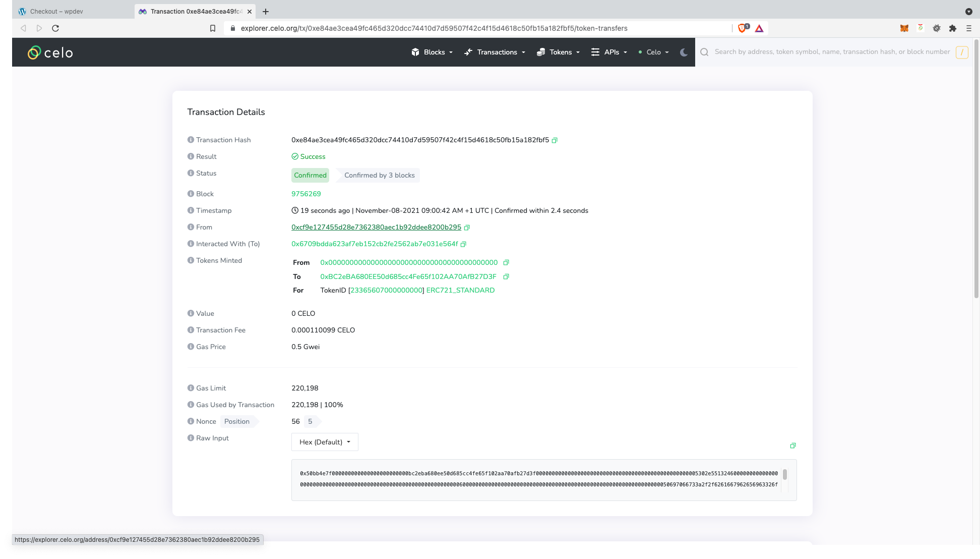
Task: Click the search input field
Action: tap(831, 52)
